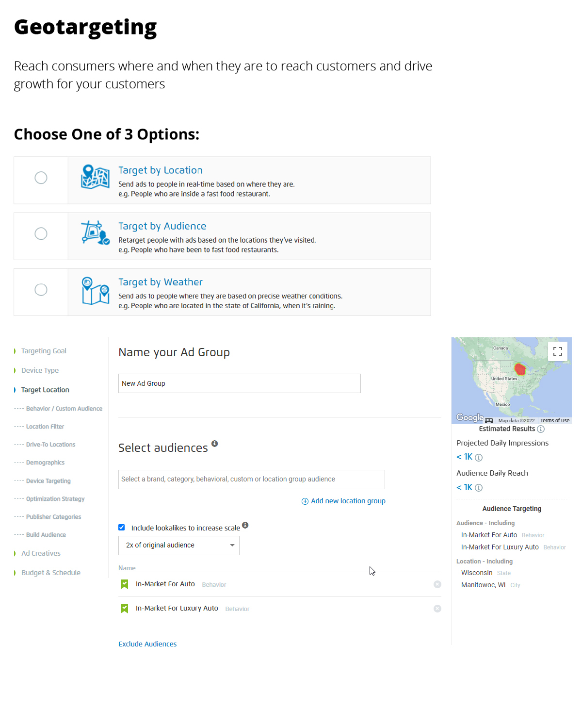This screenshot has height=728, width=582.
Task: Open the Select audiences search box
Action: 251,480
